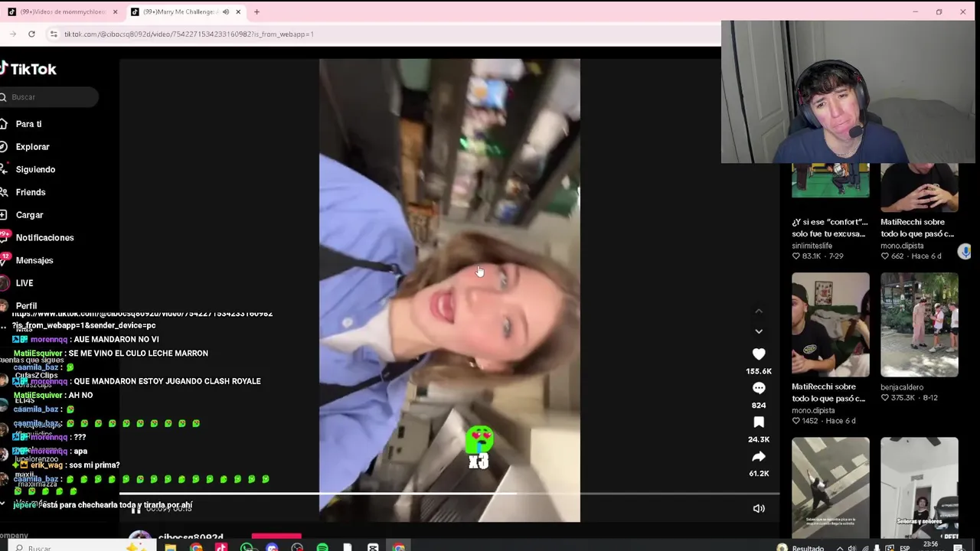Viewport: 980px width, 551px height.
Task: Open the Spotify taskbar icon
Action: (322, 547)
